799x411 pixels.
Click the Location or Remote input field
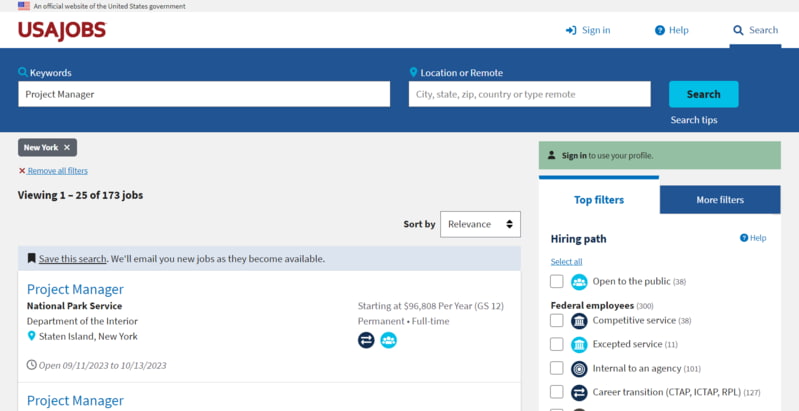(529, 94)
